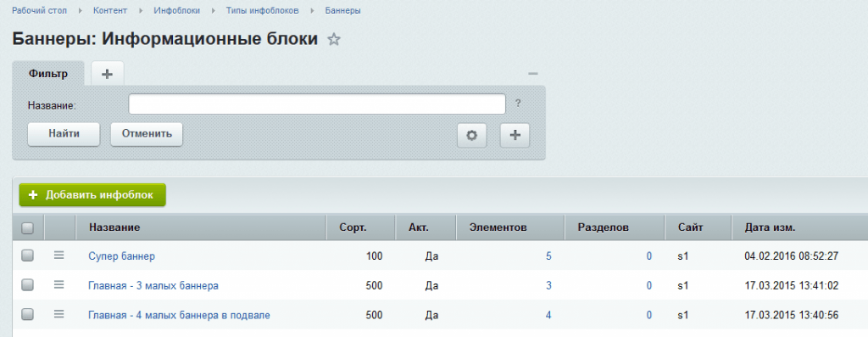The width and height of the screenshot is (868, 337).
Task: Open Главная - 3 малых баннера link
Action: click(153, 286)
